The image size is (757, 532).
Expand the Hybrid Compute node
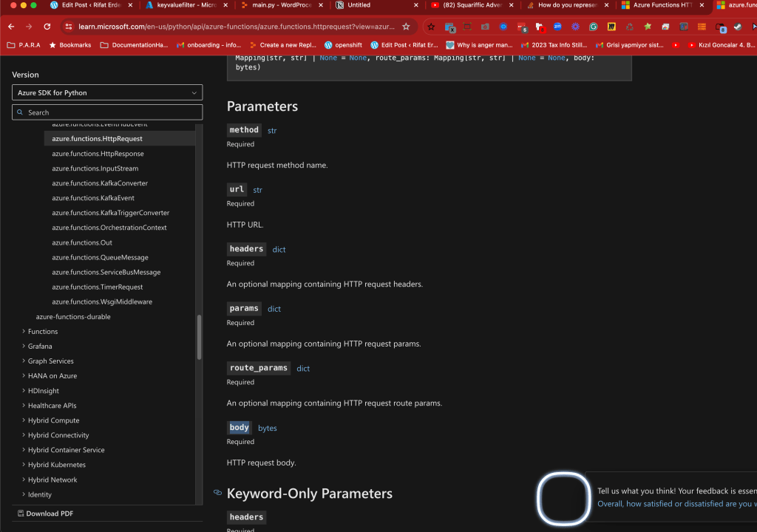coord(24,420)
